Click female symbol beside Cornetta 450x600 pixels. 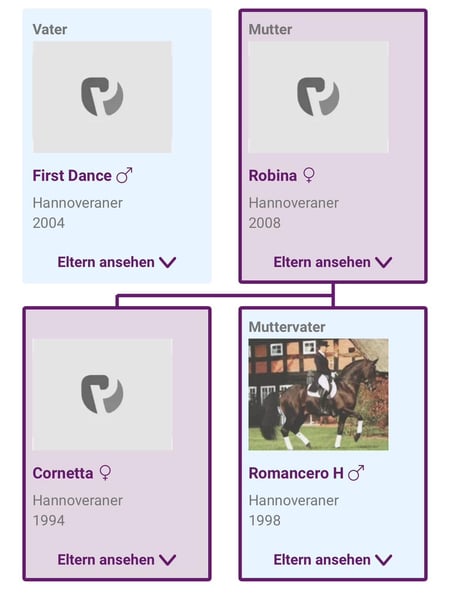(105, 473)
